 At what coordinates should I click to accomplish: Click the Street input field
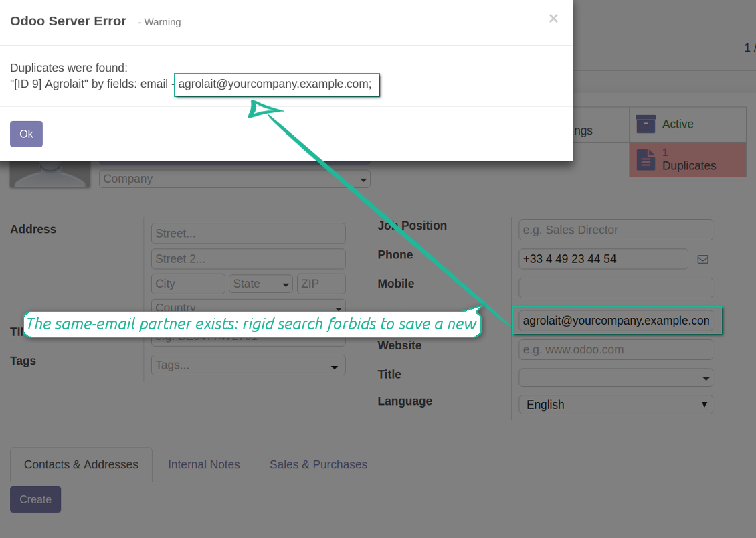click(x=248, y=234)
